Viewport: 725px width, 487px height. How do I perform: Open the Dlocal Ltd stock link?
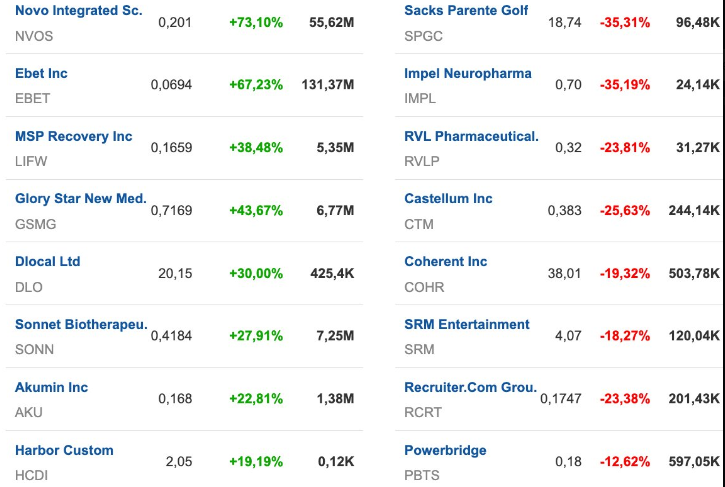coord(48,262)
